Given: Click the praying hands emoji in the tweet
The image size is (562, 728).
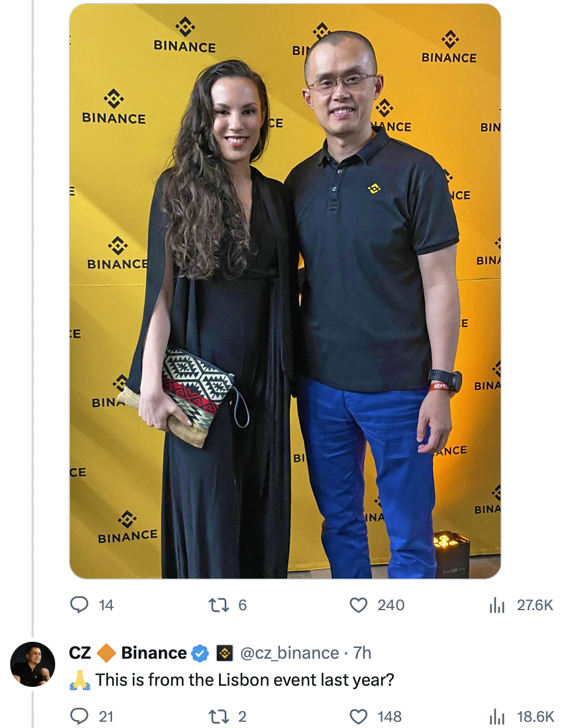Looking at the screenshot, I should coord(80,680).
